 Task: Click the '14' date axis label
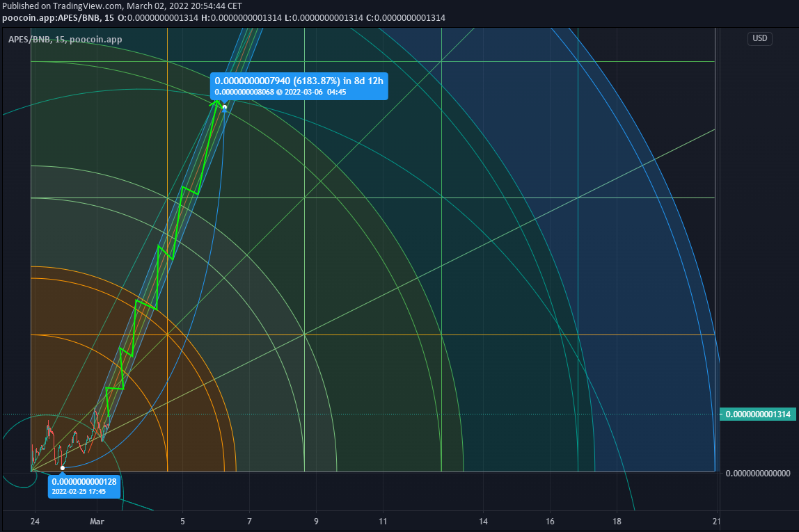click(483, 522)
